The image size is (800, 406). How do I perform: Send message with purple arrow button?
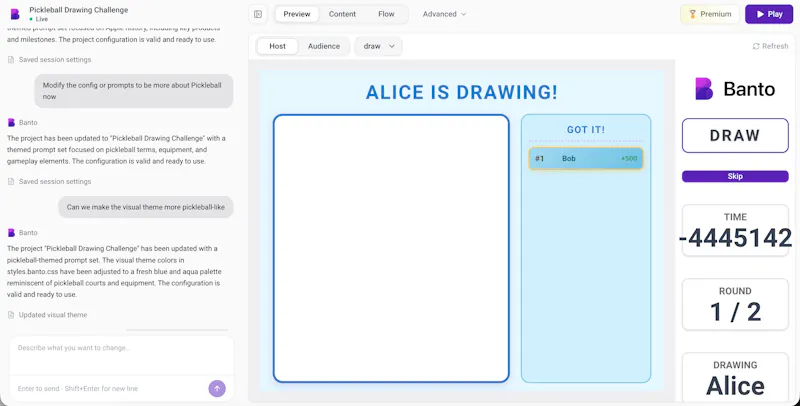point(217,389)
